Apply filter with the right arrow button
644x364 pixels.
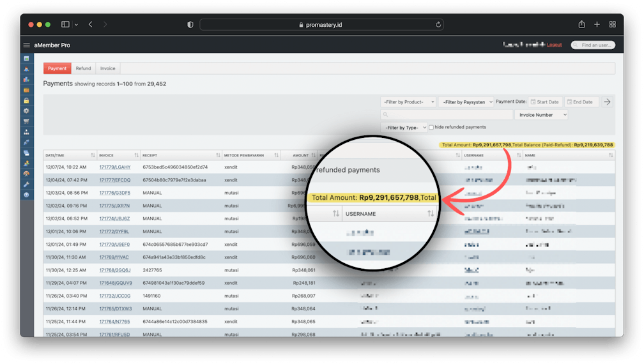607,102
